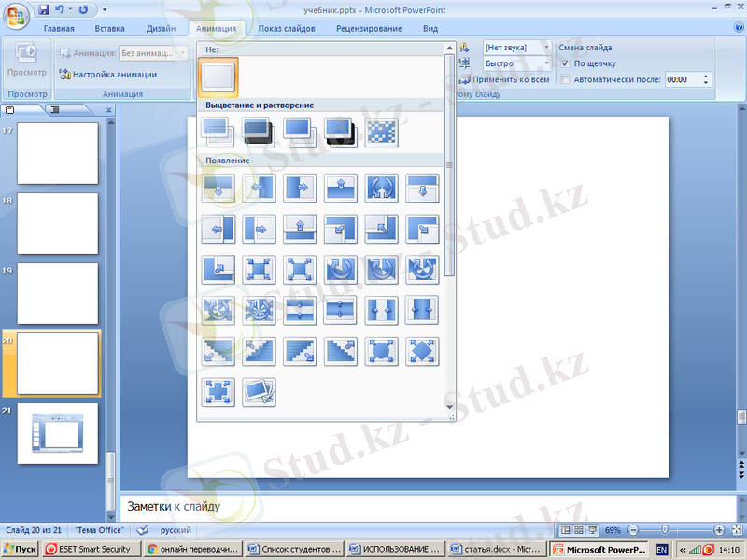Viewport: 747px width, 560px height.
Task: Click the русский language indicator
Action: coord(176,530)
